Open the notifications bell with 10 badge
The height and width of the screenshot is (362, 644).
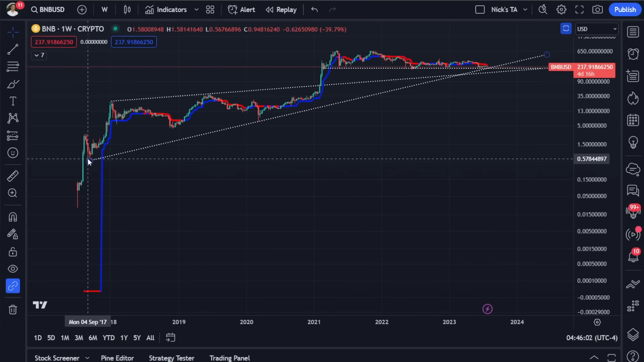(633, 257)
